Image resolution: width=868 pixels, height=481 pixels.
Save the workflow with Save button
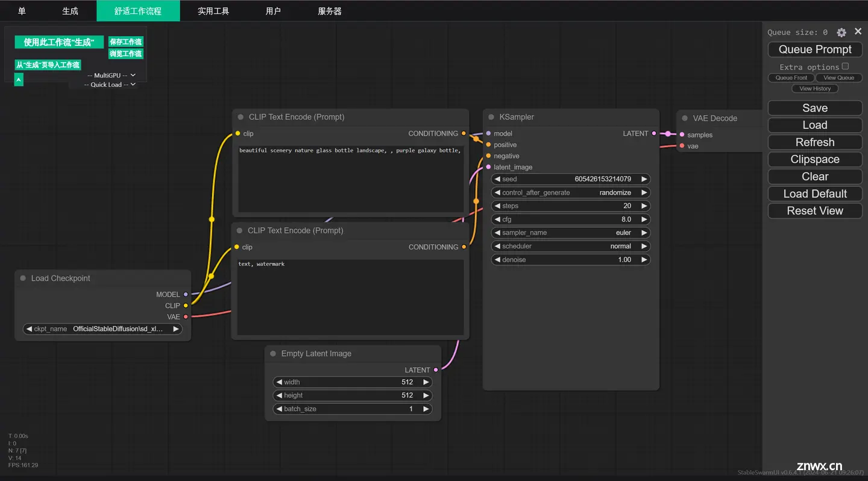point(815,108)
